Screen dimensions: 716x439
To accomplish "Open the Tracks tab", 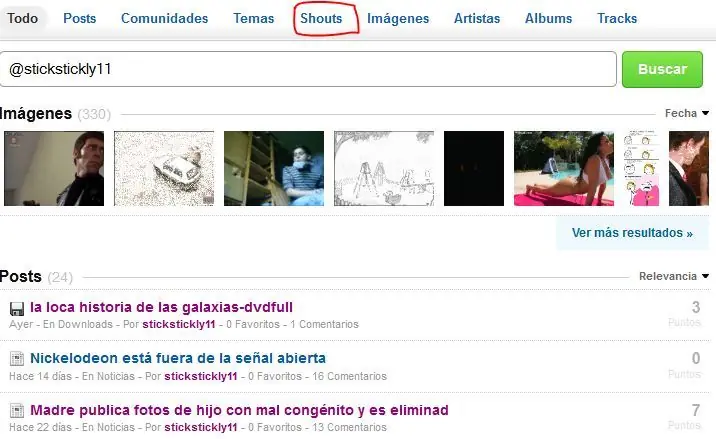I will 617,18.
